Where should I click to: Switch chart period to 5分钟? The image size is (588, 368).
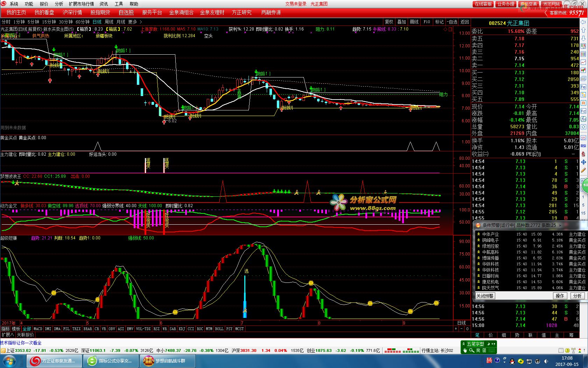click(33, 22)
